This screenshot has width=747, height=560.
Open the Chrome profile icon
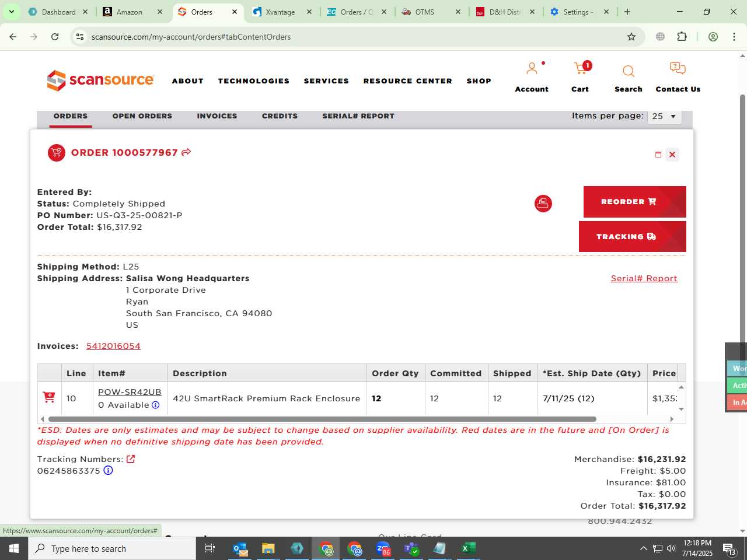coord(713,37)
